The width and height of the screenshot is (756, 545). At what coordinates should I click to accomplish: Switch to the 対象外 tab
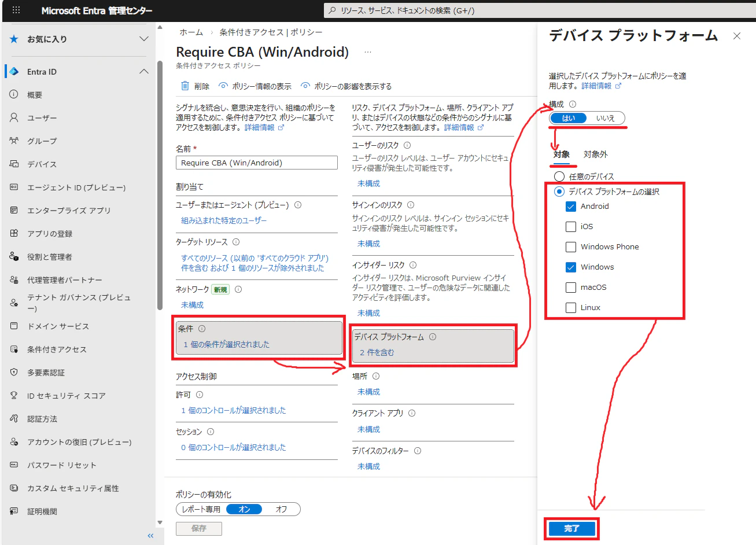(x=595, y=154)
